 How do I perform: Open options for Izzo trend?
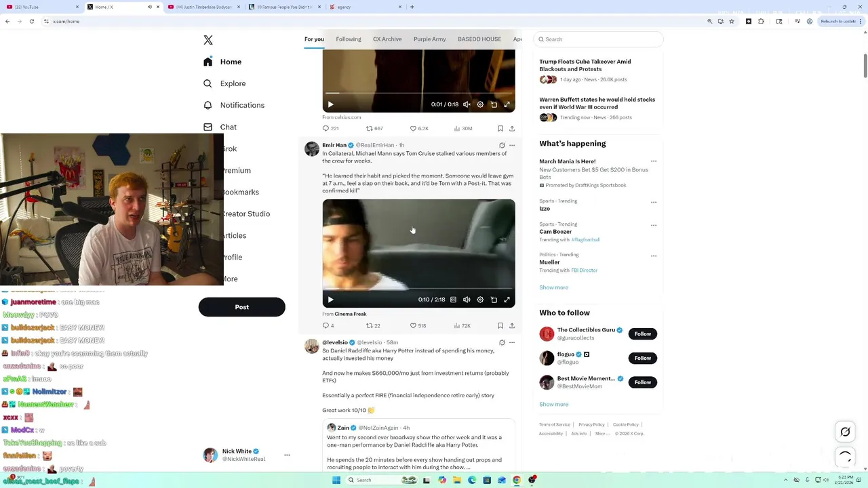click(x=654, y=202)
